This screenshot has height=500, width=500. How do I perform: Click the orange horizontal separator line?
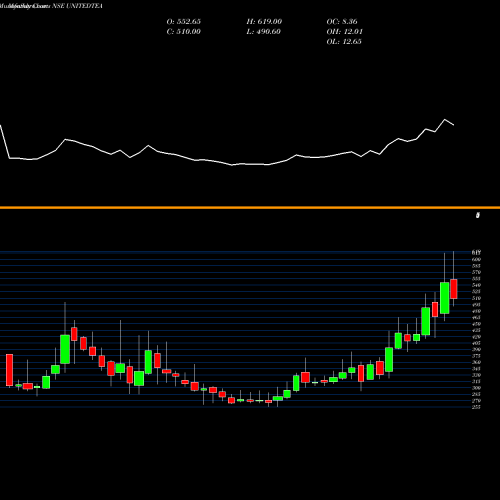click(x=250, y=208)
